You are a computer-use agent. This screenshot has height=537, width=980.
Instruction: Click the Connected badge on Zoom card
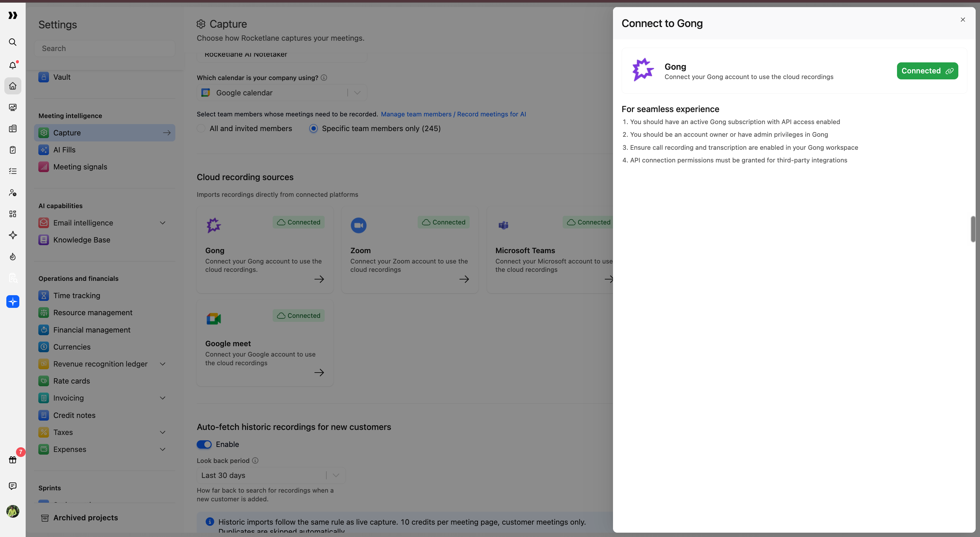(444, 222)
